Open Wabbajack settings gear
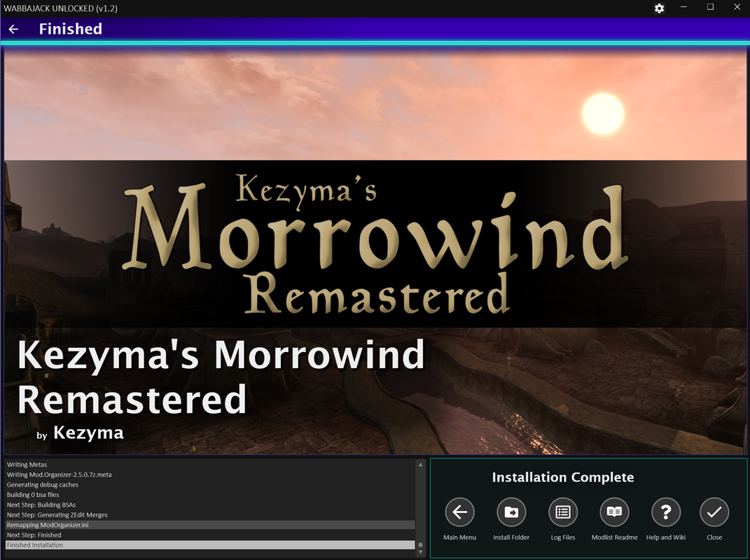The height and width of the screenshot is (560, 750). click(x=659, y=8)
